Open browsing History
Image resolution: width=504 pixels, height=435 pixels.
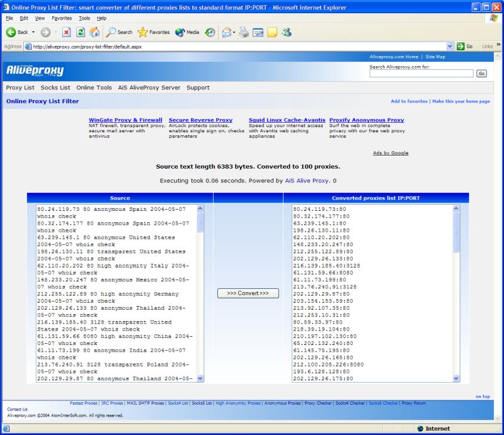click(x=209, y=32)
